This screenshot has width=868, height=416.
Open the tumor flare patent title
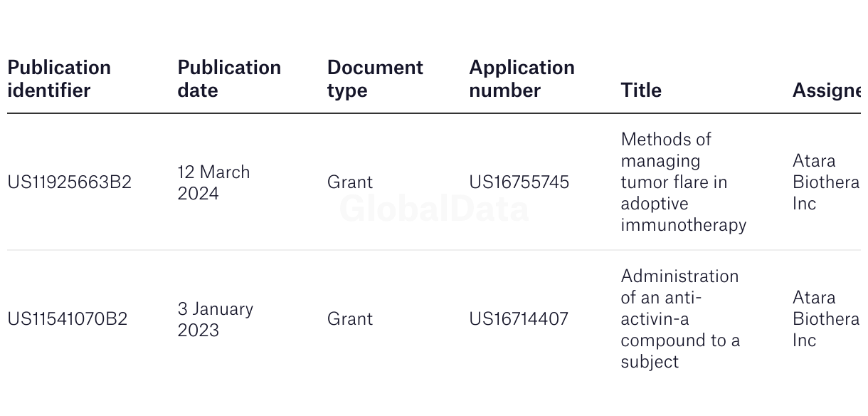click(683, 182)
